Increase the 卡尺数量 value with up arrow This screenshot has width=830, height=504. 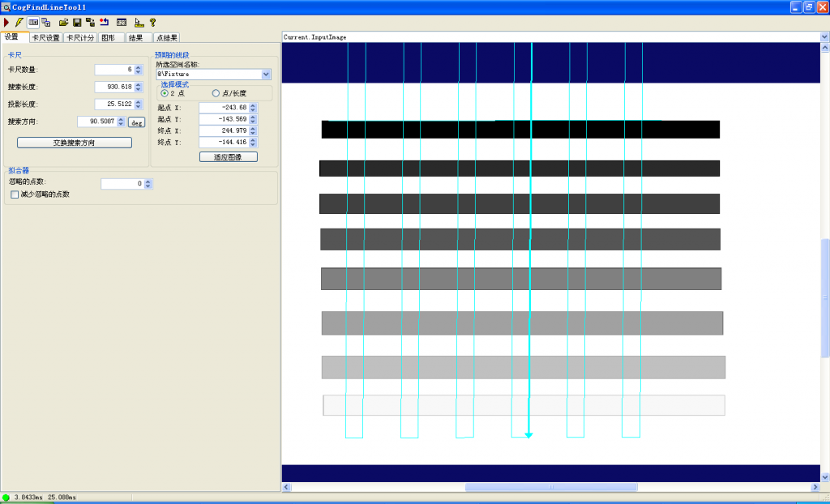pos(138,67)
